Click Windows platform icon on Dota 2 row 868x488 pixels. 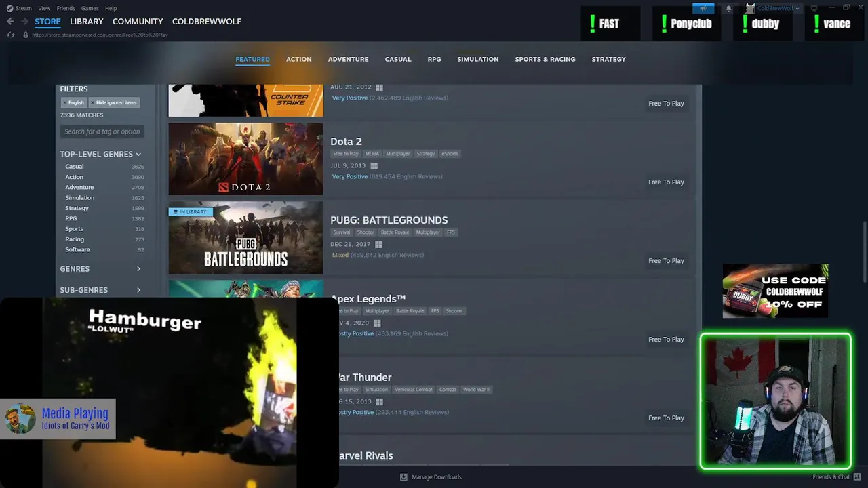pos(374,165)
